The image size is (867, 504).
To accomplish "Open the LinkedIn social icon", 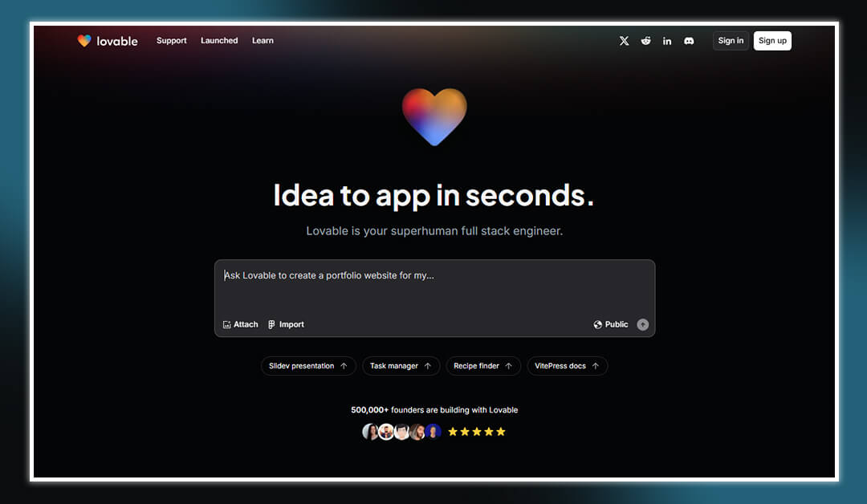I will pyautogui.click(x=667, y=41).
